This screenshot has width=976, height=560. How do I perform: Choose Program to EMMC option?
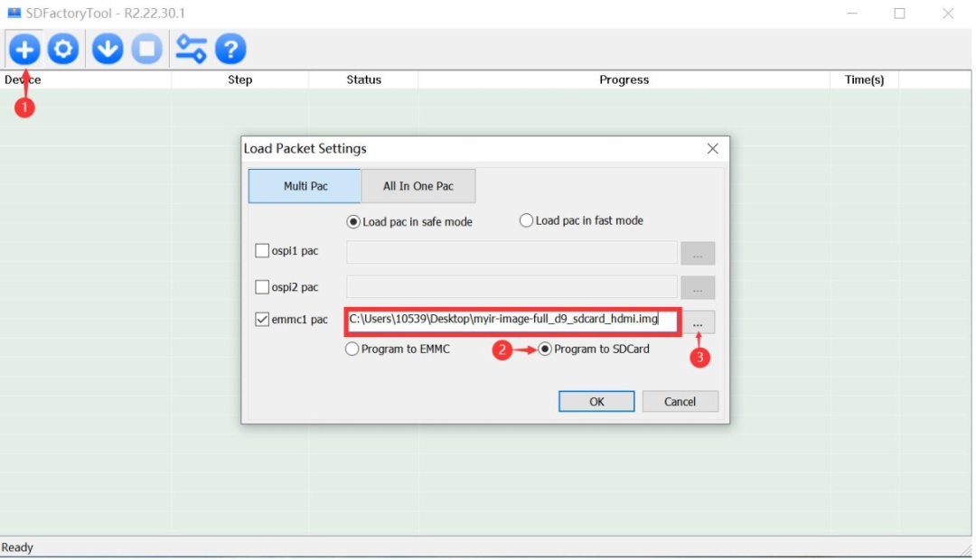352,350
